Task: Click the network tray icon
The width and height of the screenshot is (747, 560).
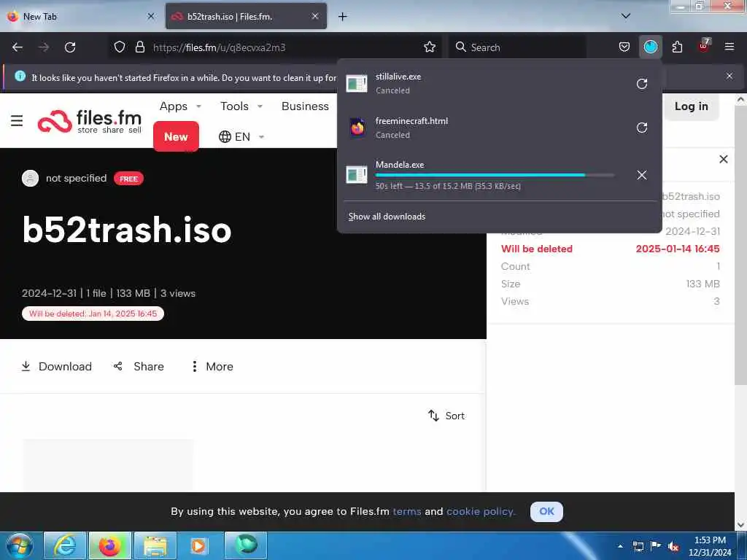Action: pos(638,546)
